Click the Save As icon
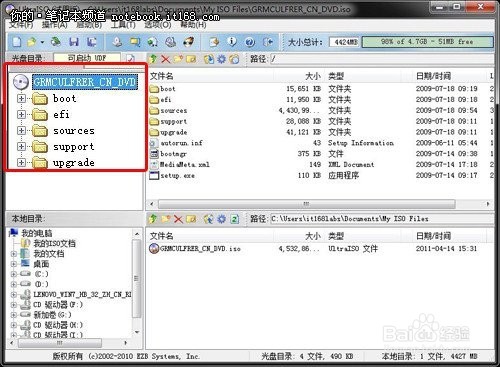 [x=92, y=42]
